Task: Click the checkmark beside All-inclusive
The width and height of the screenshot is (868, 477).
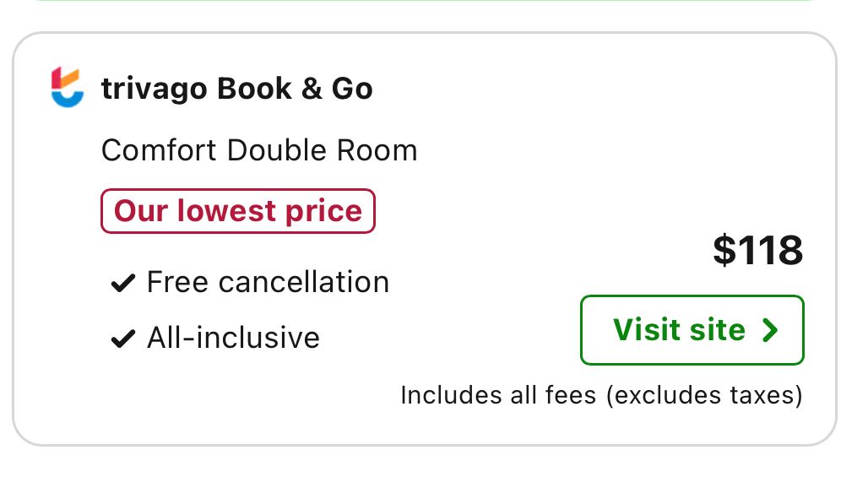Action: pos(123,339)
